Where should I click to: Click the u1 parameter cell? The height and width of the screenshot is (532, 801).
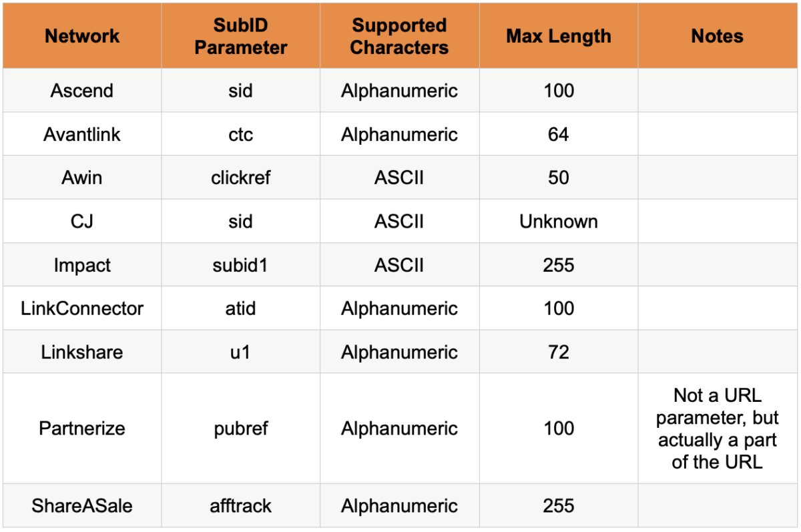coord(240,352)
